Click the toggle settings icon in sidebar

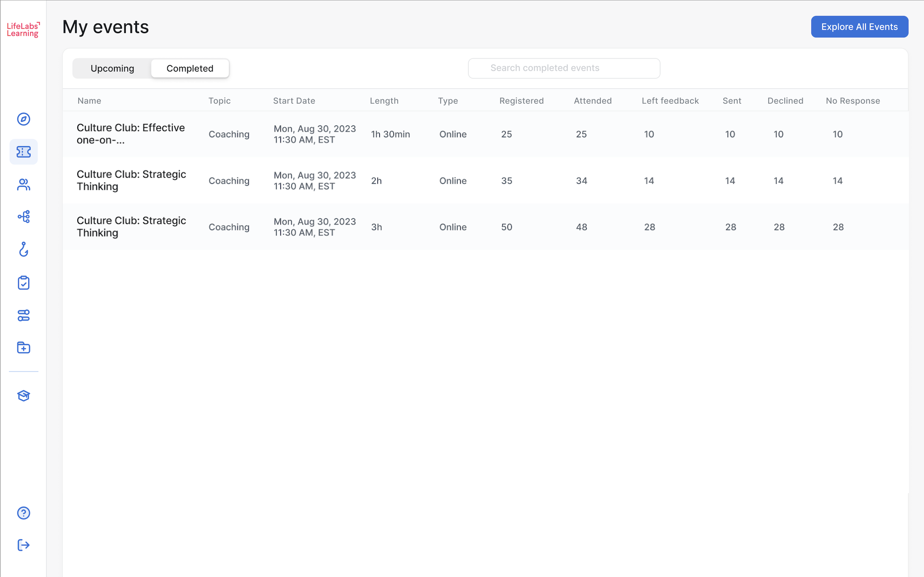24,315
